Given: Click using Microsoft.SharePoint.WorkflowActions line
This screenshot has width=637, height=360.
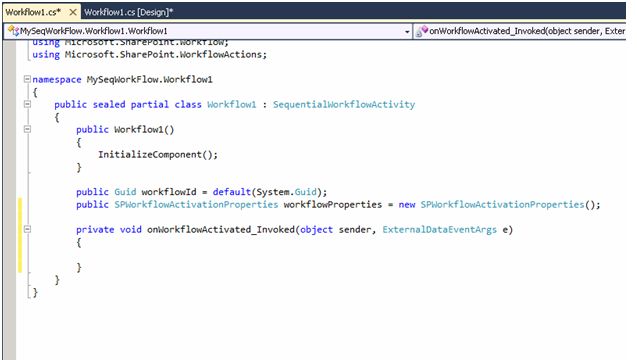Looking at the screenshot, I should click(x=150, y=54).
